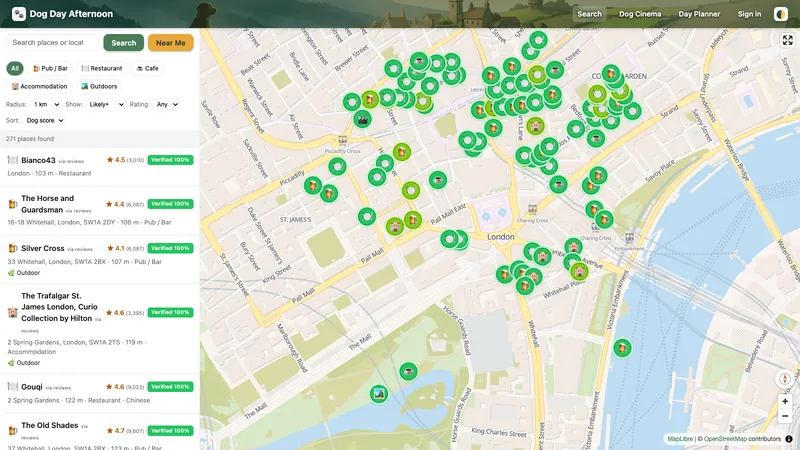Open the Trafalgar St. James hotel icon

[x=13, y=312]
